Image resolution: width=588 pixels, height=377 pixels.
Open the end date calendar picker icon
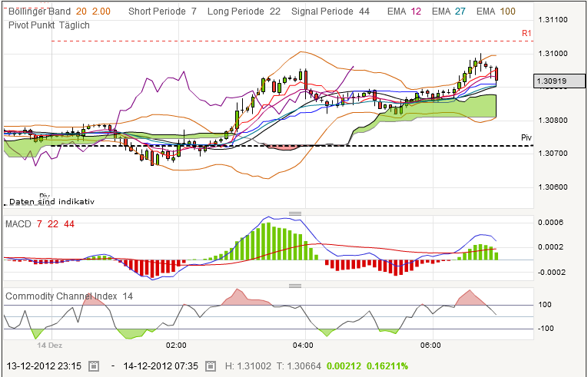tap(211, 365)
